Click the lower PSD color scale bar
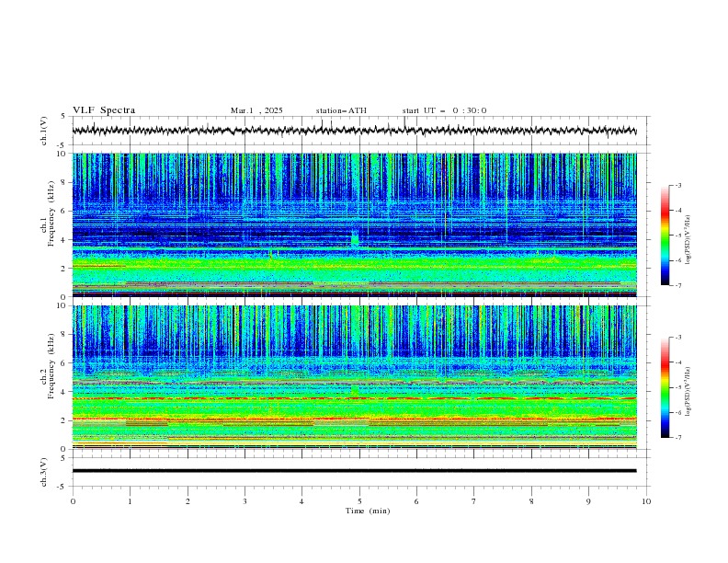Viewport: 728px width, 563px height. pos(665,387)
